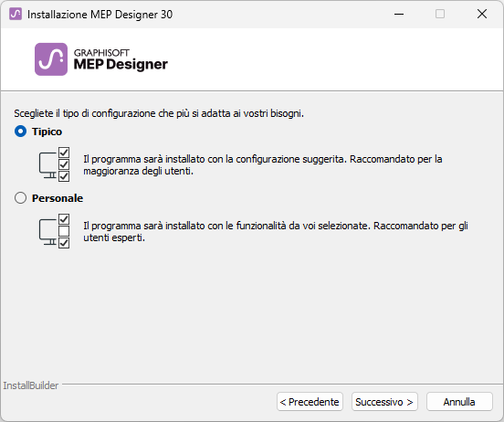
Task: Minimize the installer window
Action: (x=399, y=14)
